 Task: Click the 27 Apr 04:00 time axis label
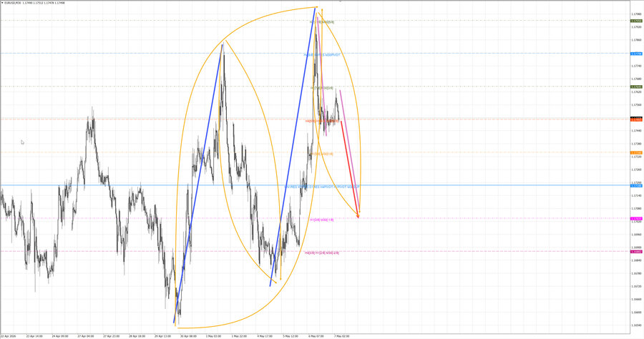point(86,336)
